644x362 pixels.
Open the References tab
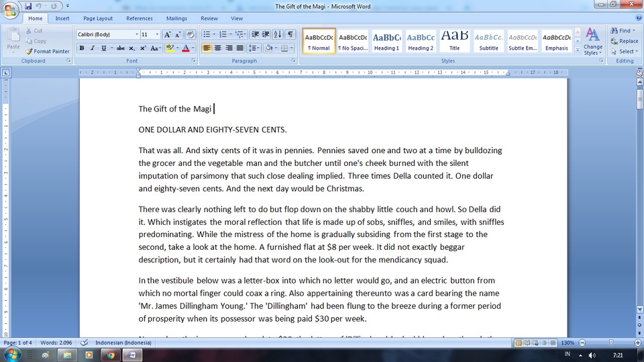[140, 18]
